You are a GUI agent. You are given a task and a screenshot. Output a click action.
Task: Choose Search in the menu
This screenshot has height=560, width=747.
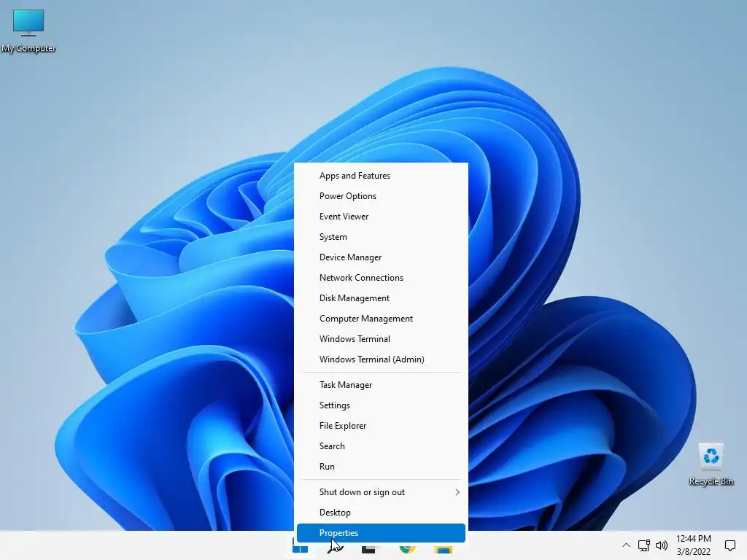coord(381,446)
